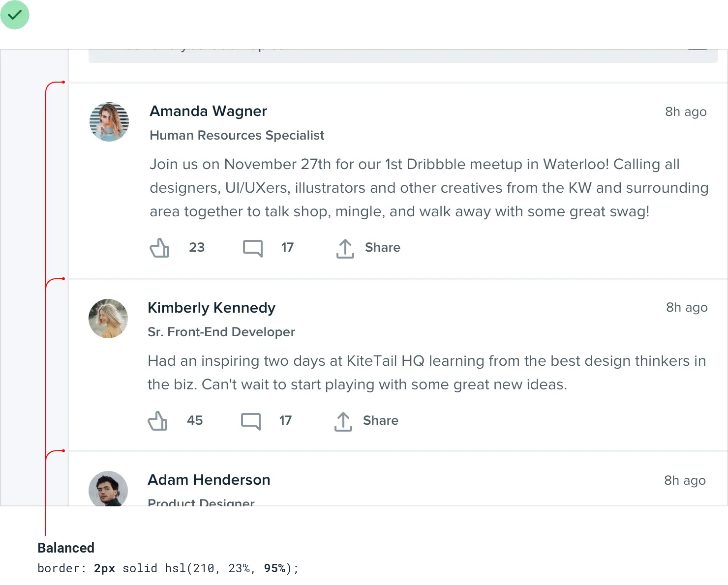Open comments on Amanda Wagner's post
728x585 pixels.
253,248
